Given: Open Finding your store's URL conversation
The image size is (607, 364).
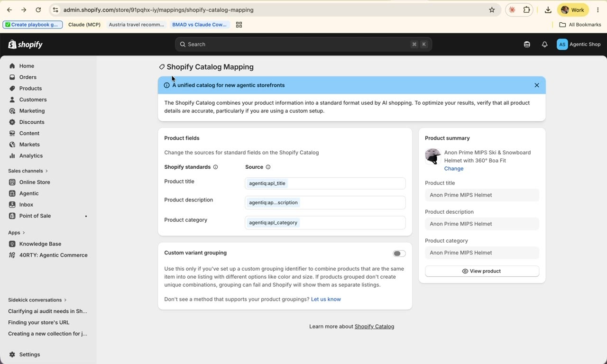Looking at the screenshot, I should click(x=39, y=322).
